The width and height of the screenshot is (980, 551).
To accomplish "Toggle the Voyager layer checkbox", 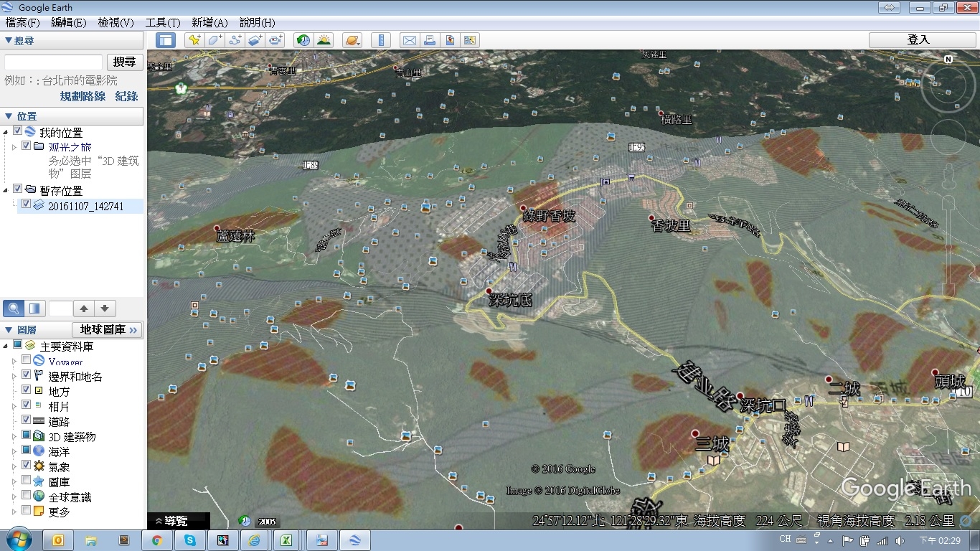I will pos(27,360).
